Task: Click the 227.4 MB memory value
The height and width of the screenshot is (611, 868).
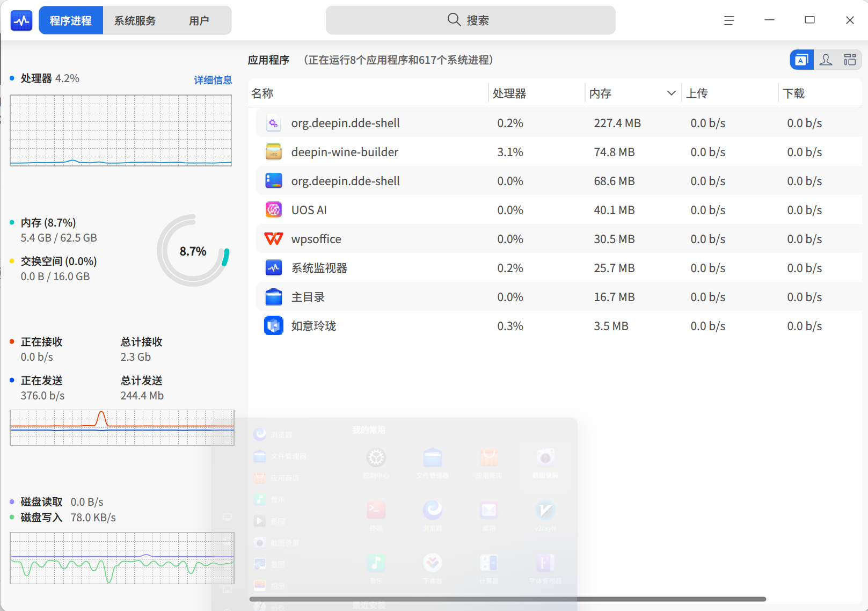Action: click(x=617, y=123)
